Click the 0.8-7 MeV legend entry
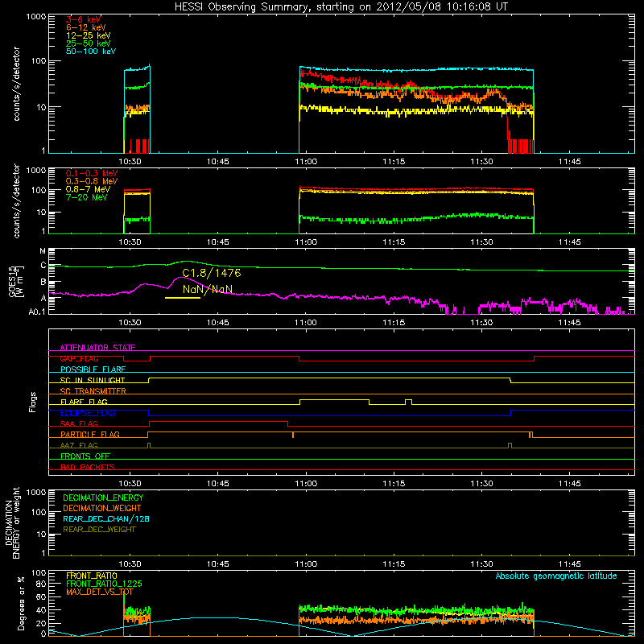 pyautogui.click(x=88, y=189)
